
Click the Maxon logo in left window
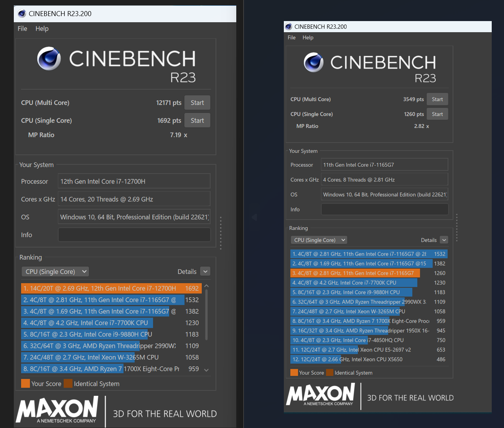[x=57, y=410]
